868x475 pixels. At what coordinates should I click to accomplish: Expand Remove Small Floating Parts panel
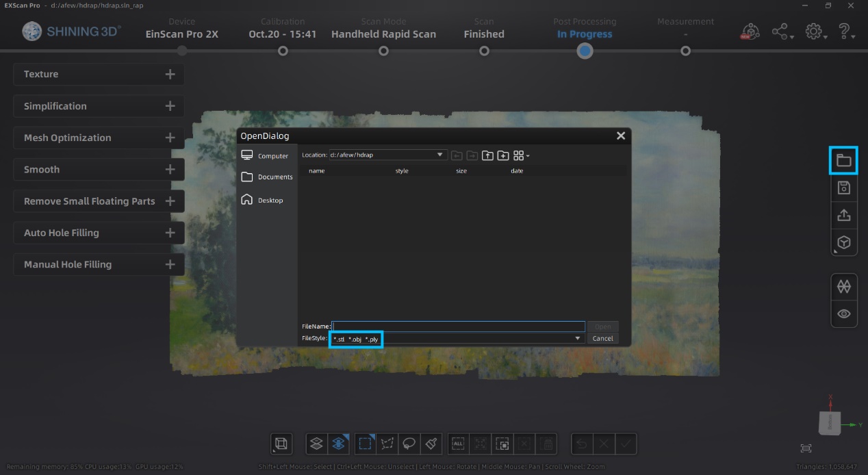[99, 201]
